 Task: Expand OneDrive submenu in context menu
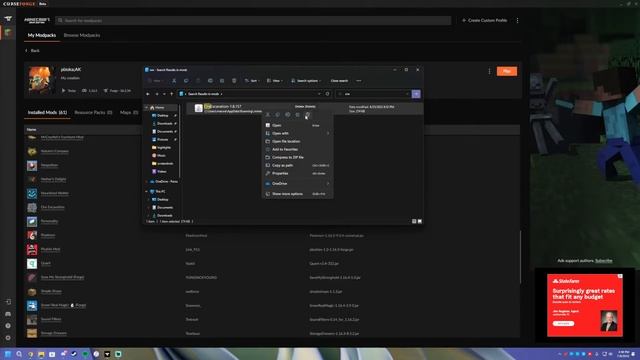point(328,184)
